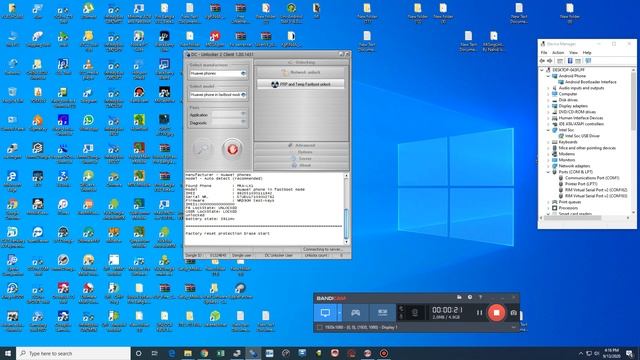This screenshot has height=360, width=640.
Task: Open Task View from the taskbar
Action: pos(155,353)
